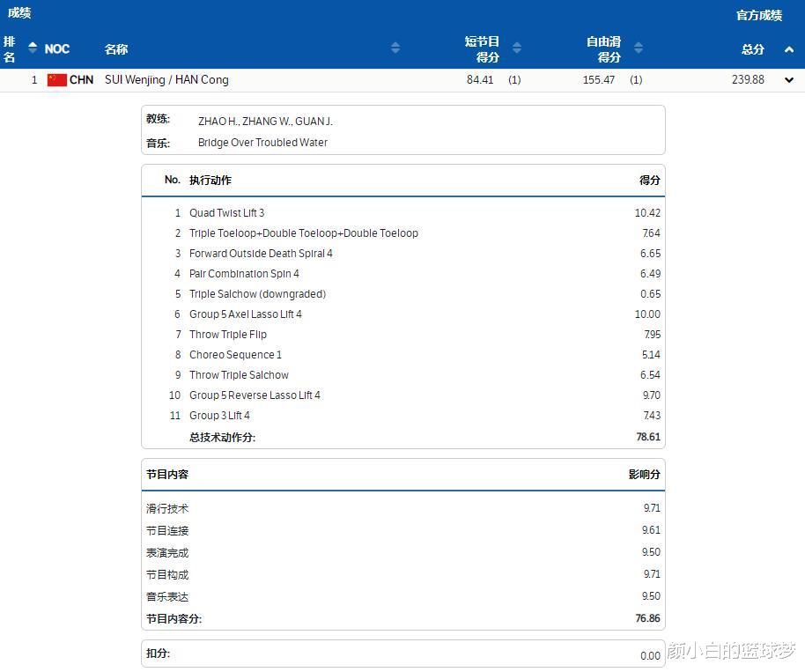Select the 名称 column header

point(116,49)
